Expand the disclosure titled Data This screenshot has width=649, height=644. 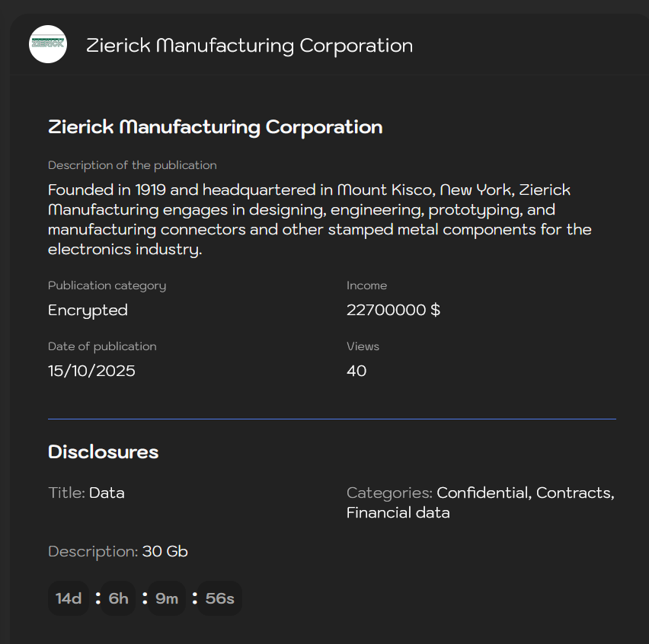pos(107,493)
